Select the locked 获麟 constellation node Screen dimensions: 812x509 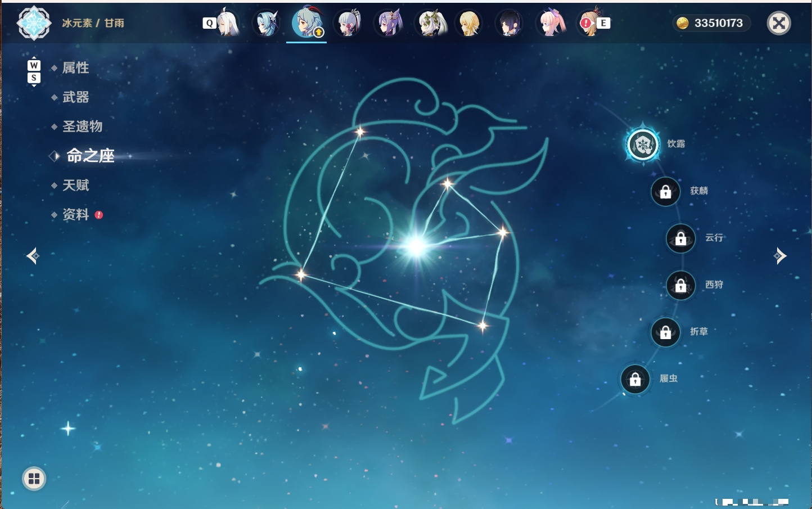click(666, 192)
